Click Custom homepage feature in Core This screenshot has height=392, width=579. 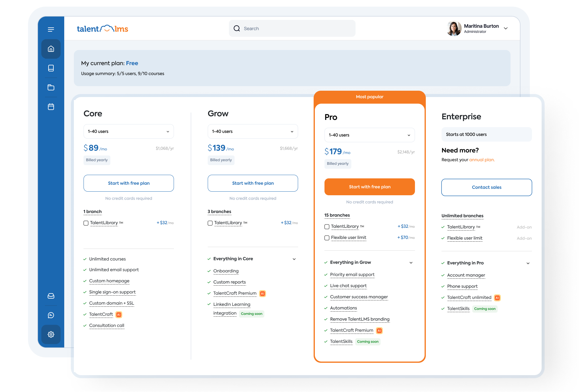(109, 281)
